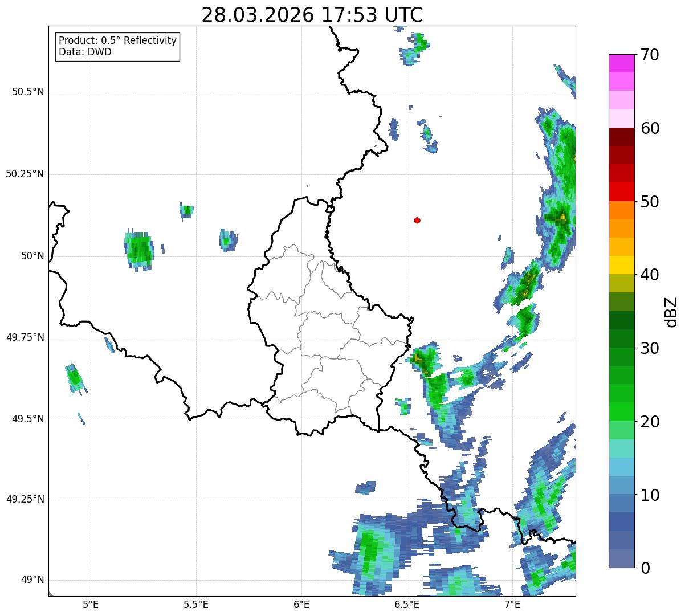Click the orange colorbar swatch just below 50
Image resolution: width=685 pixels, height=616 pixels.
[x=621, y=210]
